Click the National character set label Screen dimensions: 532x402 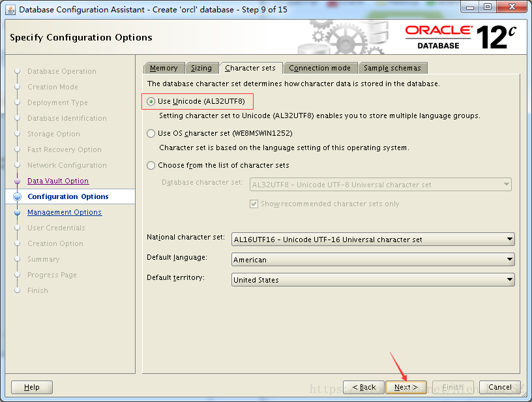(x=186, y=237)
